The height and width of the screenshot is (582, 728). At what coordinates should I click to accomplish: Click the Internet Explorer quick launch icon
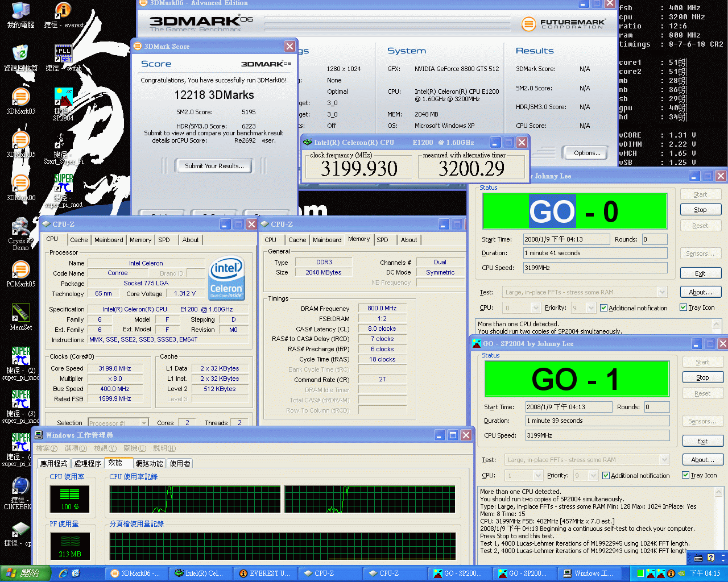tap(63, 573)
